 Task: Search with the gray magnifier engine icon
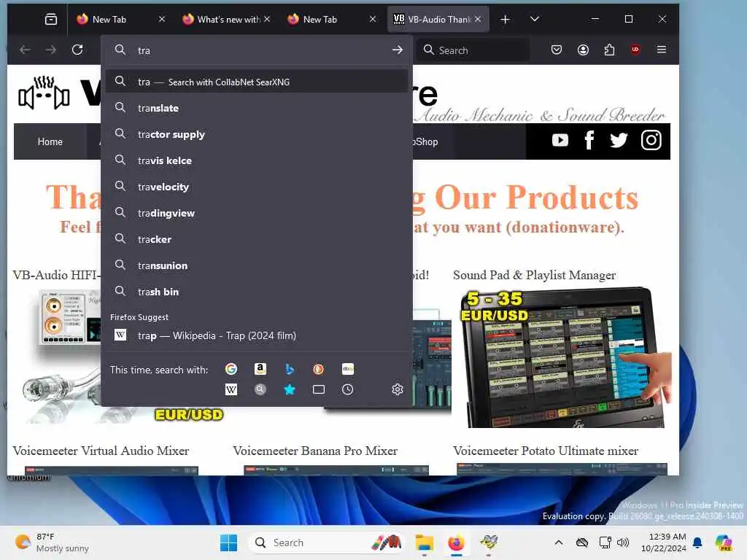point(260,389)
